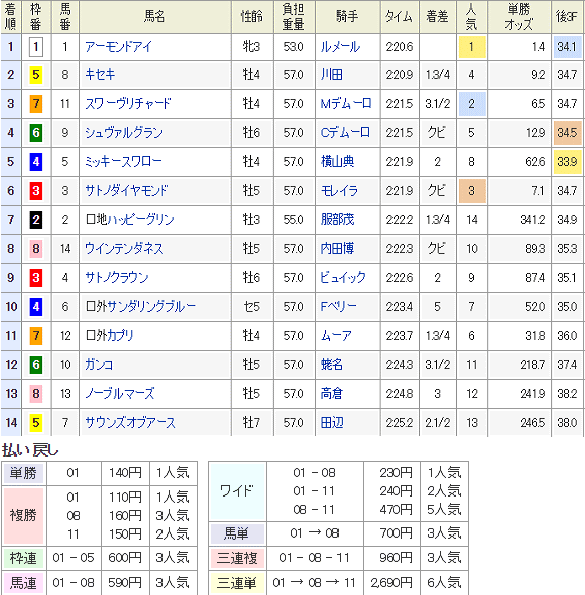Open jockey link Fベリー

[338, 306]
